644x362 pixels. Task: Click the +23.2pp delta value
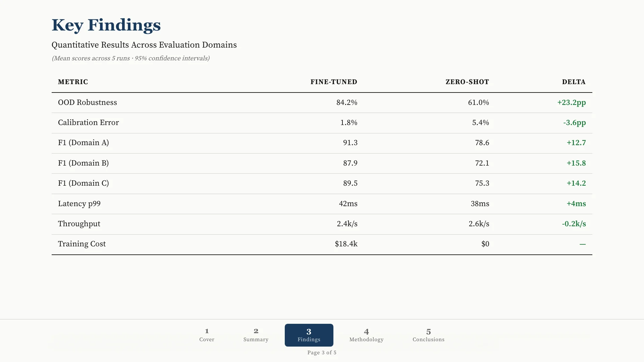tap(572, 103)
